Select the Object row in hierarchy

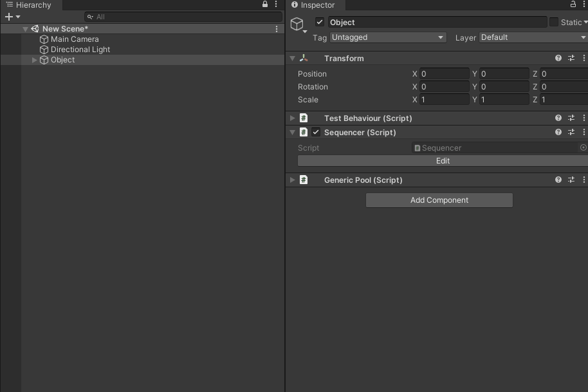pyautogui.click(x=143, y=60)
